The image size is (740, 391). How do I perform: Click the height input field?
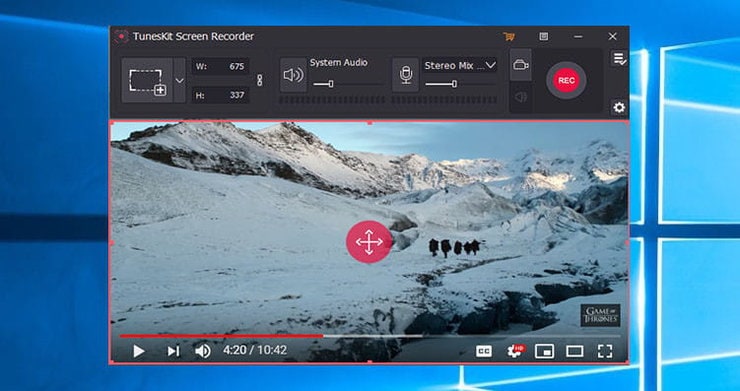click(220, 95)
